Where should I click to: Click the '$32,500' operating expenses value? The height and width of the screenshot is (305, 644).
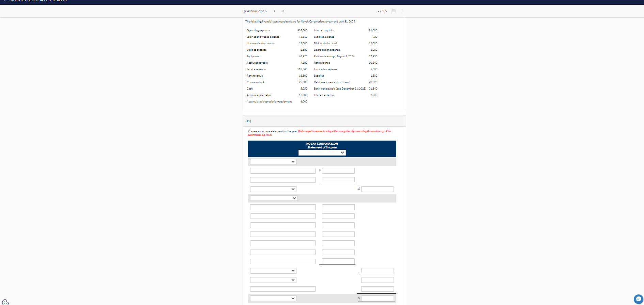(x=302, y=31)
